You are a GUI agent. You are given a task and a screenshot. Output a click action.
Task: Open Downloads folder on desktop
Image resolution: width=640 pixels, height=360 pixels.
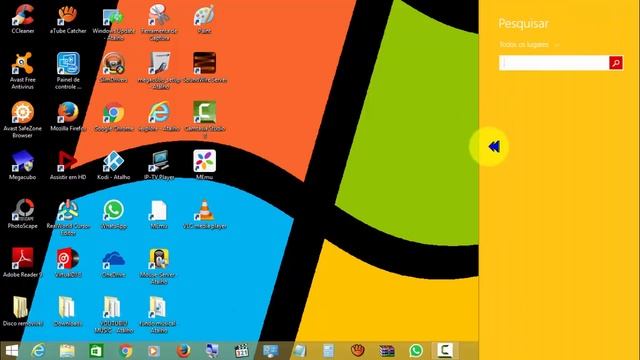click(68, 311)
